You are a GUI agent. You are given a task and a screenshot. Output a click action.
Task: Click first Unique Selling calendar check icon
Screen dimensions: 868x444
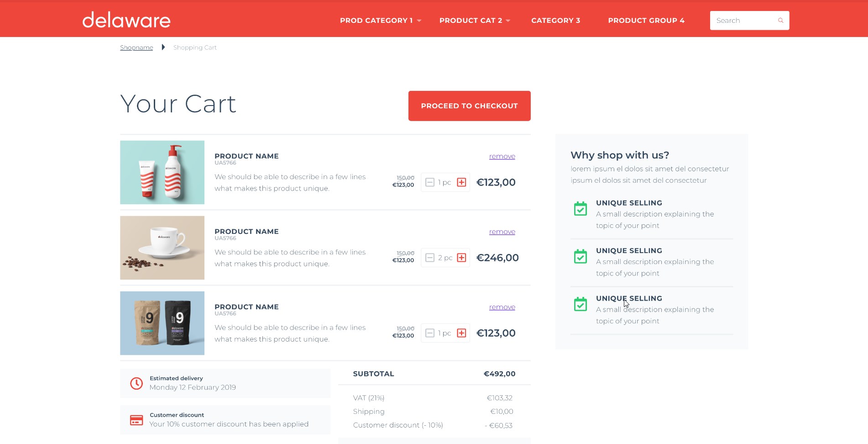point(580,209)
